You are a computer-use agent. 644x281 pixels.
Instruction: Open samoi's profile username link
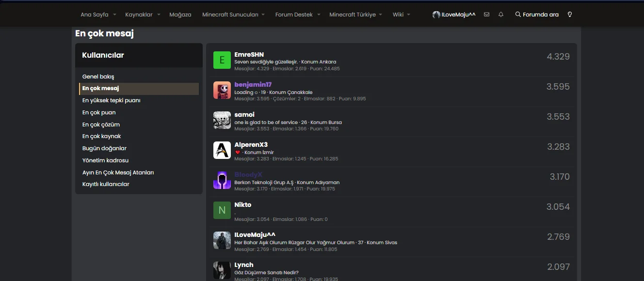[x=244, y=115]
